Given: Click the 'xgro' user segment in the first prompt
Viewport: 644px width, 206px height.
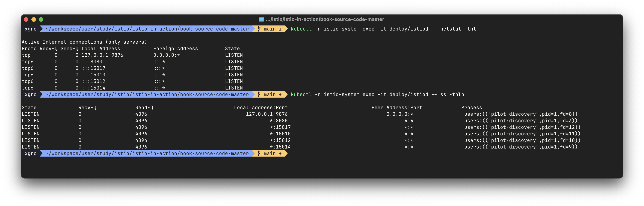Looking at the screenshot, I should (x=30, y=29).
